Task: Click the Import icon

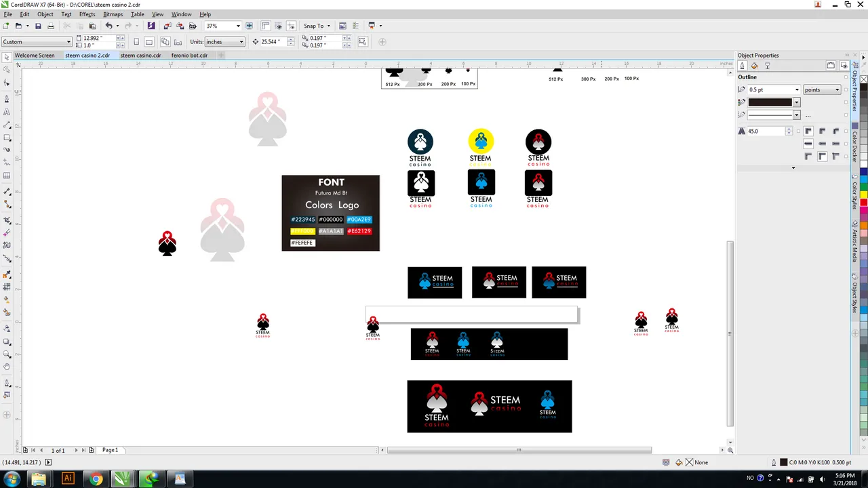Action: (167, 26)
